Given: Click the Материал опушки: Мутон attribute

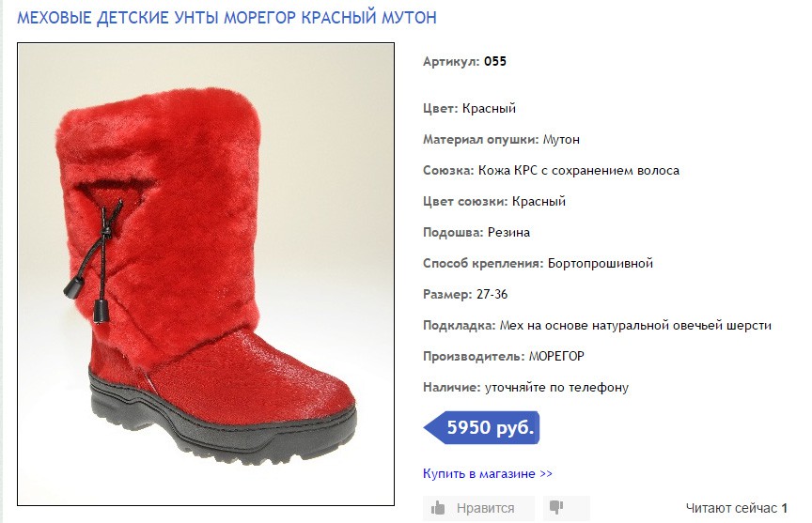Looking at the screenshot, I should coord(501,140).
